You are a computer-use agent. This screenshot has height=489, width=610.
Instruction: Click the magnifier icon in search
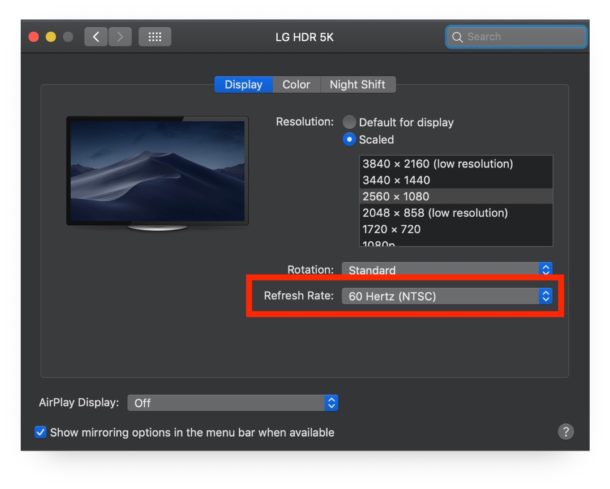(458, 37)
